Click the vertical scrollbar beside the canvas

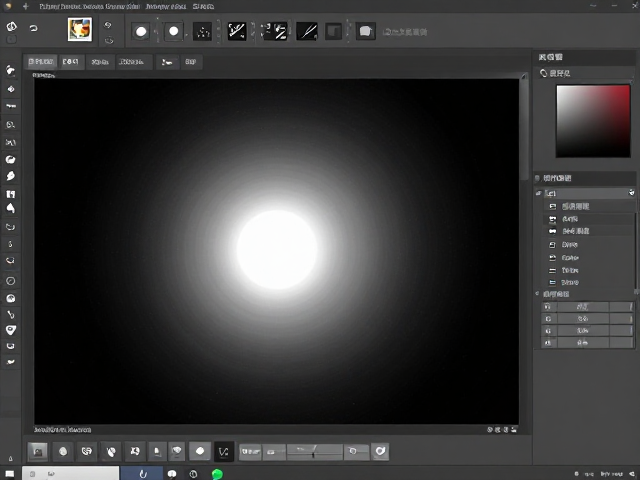coord(524,127)
